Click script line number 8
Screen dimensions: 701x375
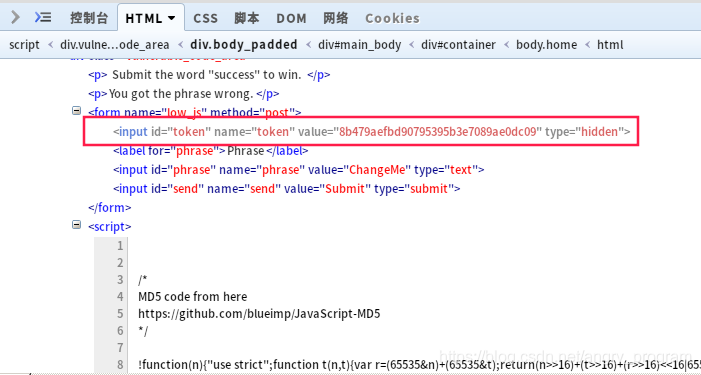(120, 364)
